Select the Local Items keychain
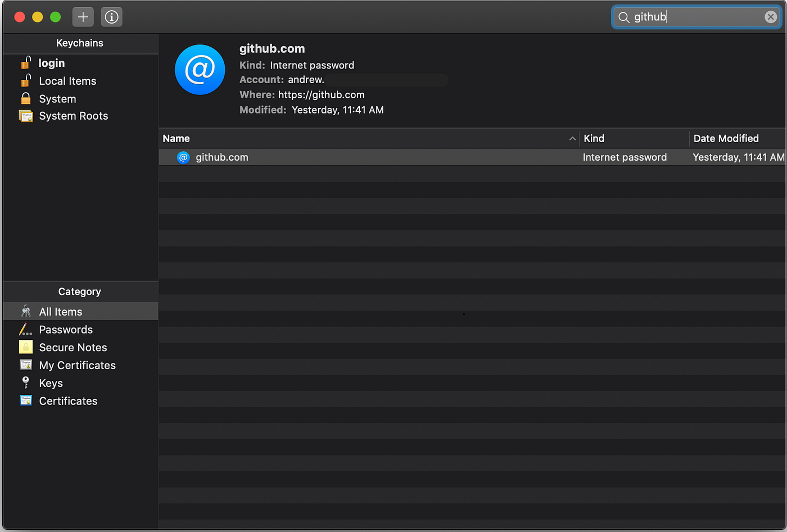Viewport: 787px width, 532px height. coord(67,81)
